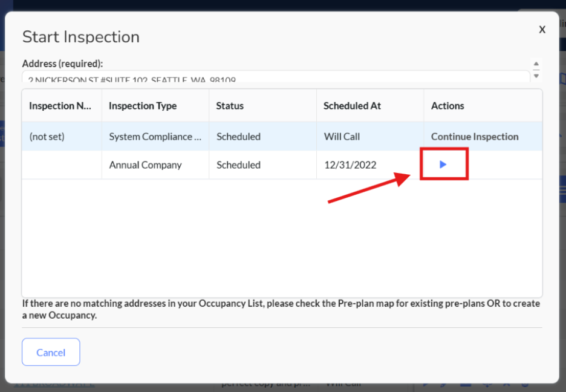The image size is (566, 392).
Task: Sort by the Status column header
Action: (230, 106)
